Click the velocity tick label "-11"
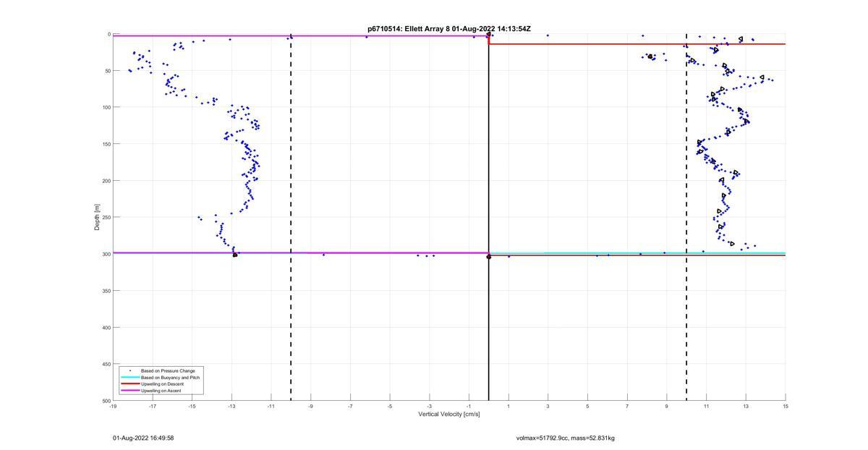 [271, 406]
